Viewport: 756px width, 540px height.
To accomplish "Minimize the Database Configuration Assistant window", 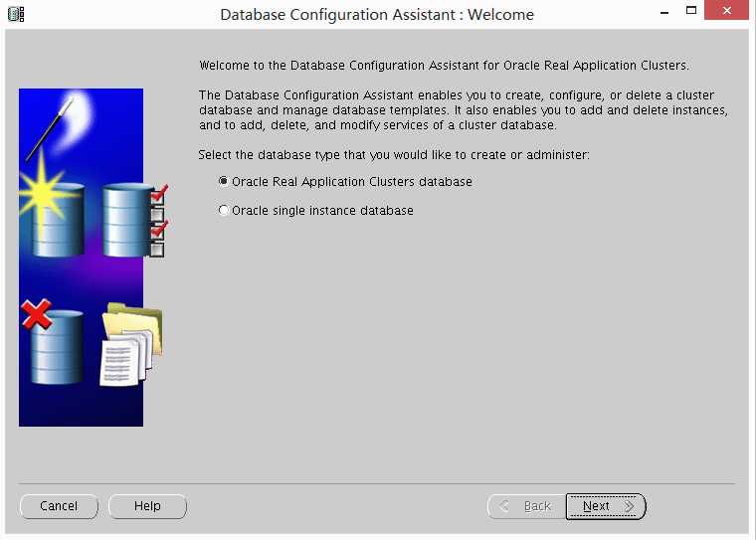I will tap(664, 12).
